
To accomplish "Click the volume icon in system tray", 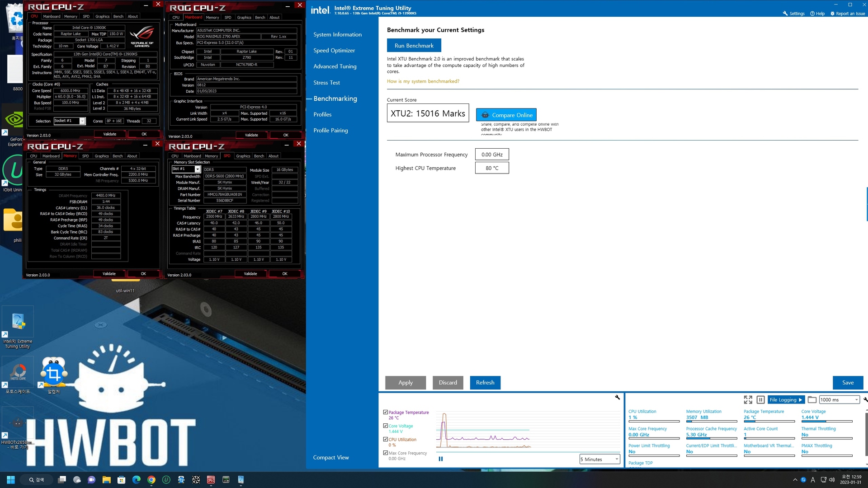I will 832,479.
